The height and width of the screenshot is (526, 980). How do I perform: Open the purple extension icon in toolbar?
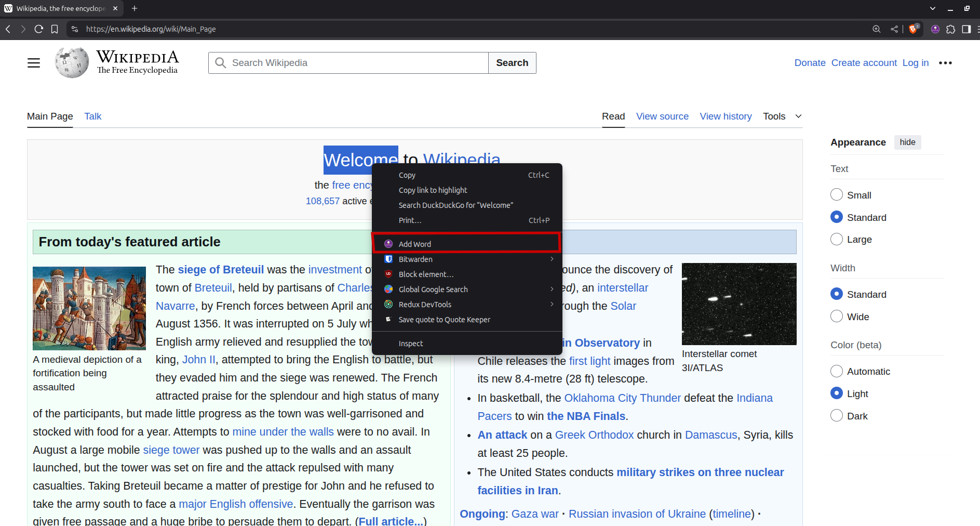pos(935,29)
